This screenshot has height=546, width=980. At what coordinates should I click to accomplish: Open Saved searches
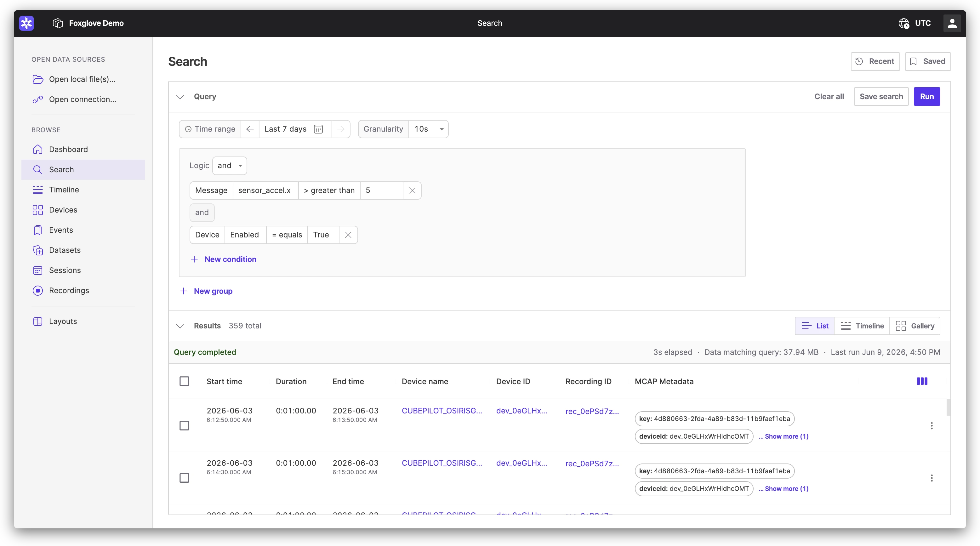tap(927, 61)
